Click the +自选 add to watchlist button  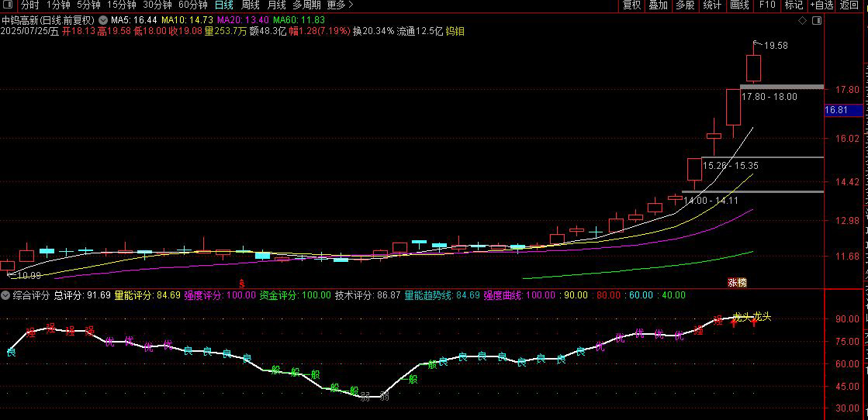822,5
